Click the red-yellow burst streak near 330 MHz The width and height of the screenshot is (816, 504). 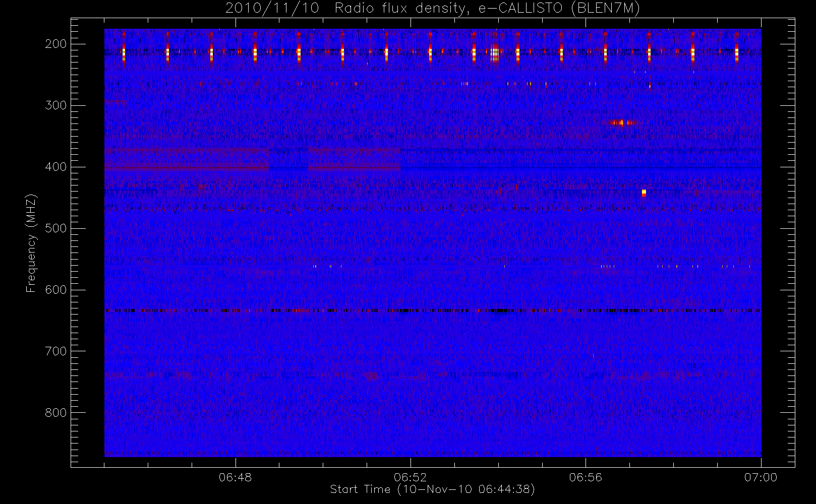(622, 122)
